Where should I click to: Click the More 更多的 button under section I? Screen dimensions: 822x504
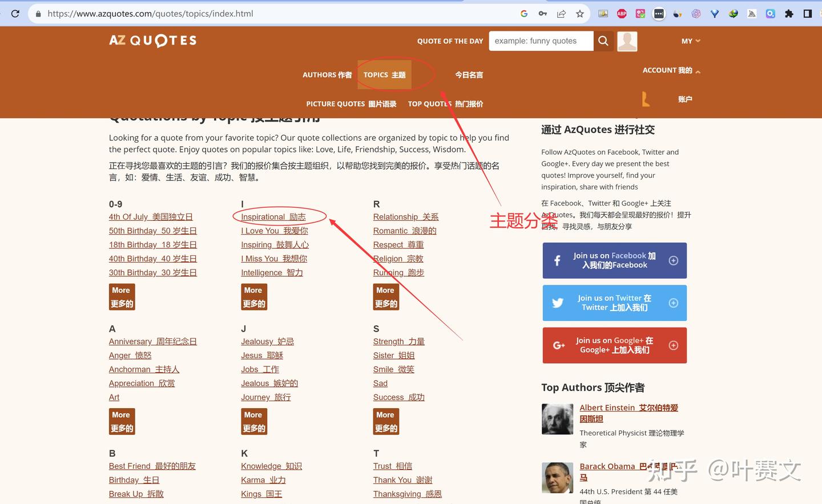254,296
